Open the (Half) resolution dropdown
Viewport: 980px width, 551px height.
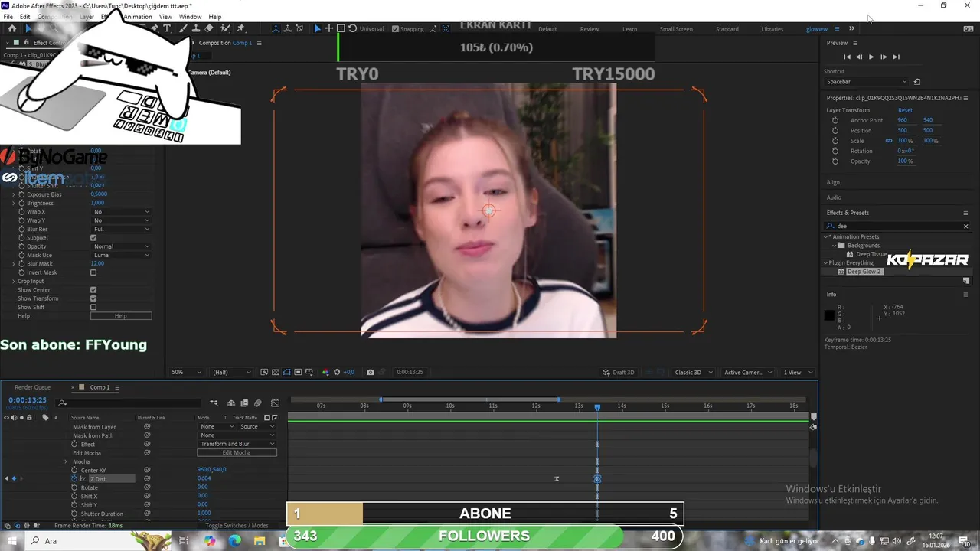pos(231,372)
